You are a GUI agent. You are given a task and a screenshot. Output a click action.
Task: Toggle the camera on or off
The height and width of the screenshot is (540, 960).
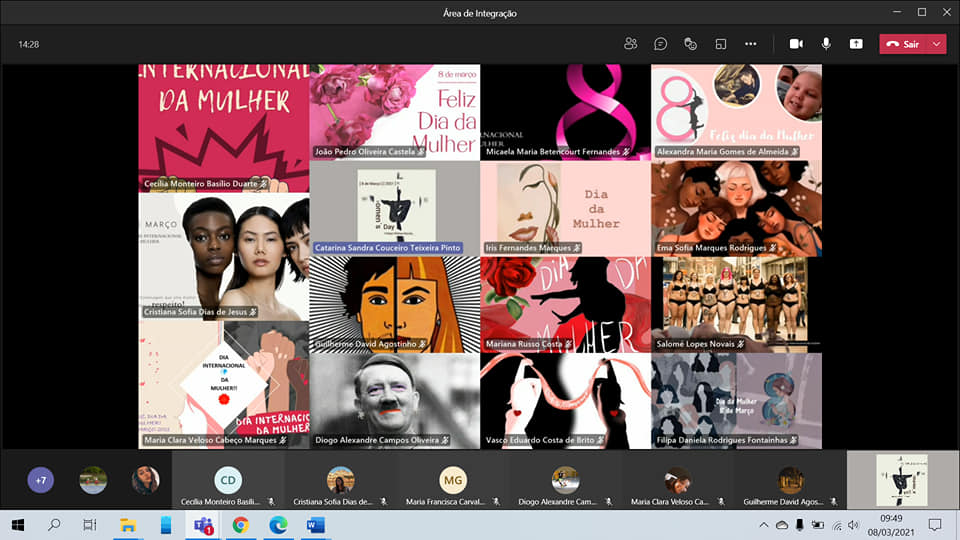796,44
